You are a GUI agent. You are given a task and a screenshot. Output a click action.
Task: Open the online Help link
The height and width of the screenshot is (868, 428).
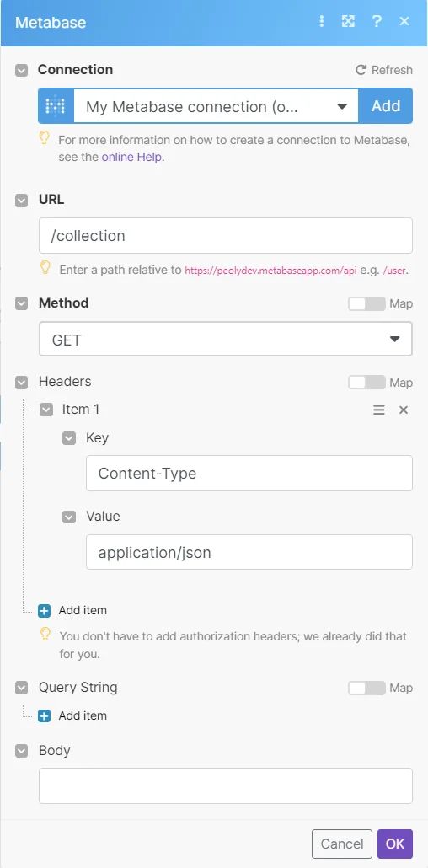tap(131, 158)
